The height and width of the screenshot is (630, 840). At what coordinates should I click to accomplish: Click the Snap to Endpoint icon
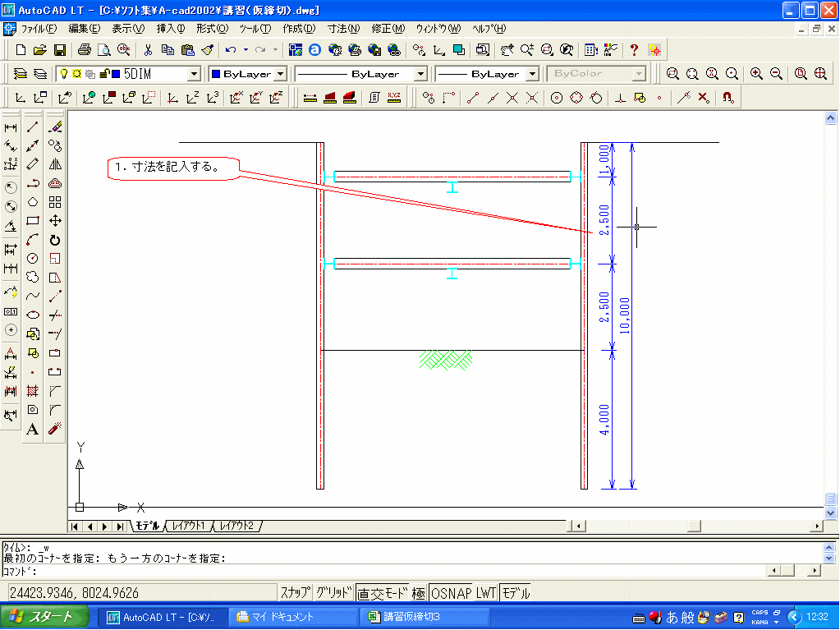point(472,98)
